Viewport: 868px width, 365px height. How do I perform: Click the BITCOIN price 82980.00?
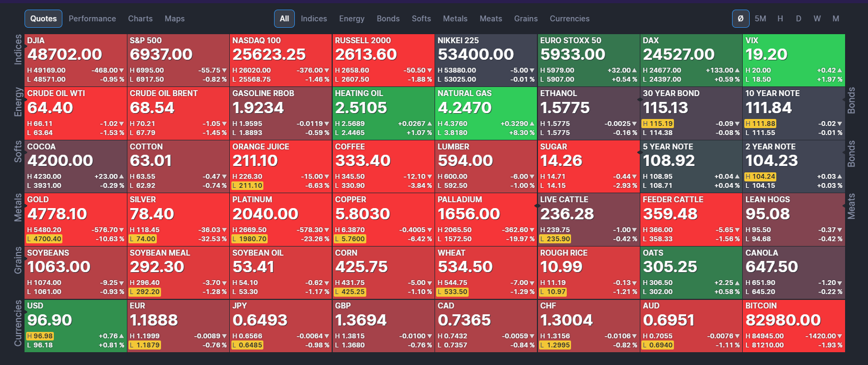tap(783, 320)
